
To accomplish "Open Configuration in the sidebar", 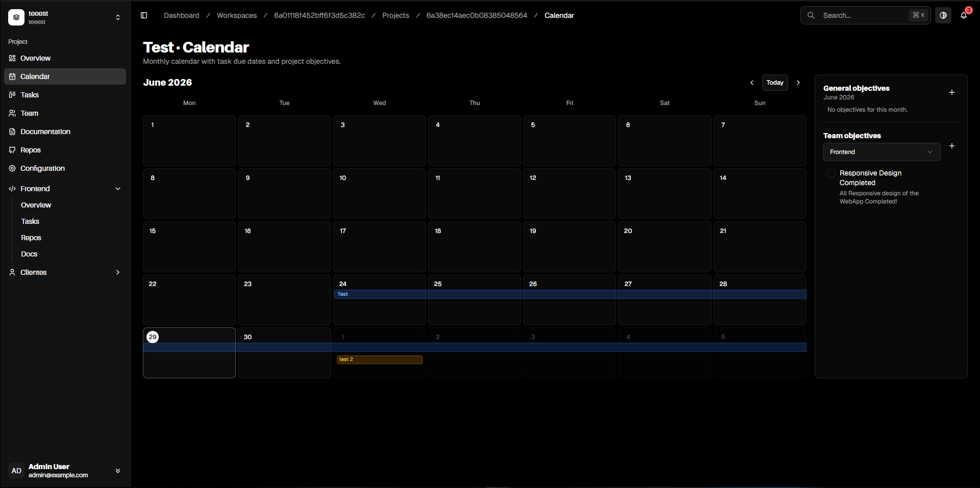I will point(65,168).
